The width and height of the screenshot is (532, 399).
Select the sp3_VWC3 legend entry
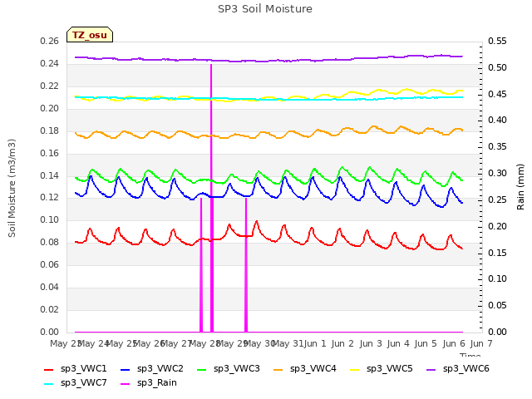point(229,369)
